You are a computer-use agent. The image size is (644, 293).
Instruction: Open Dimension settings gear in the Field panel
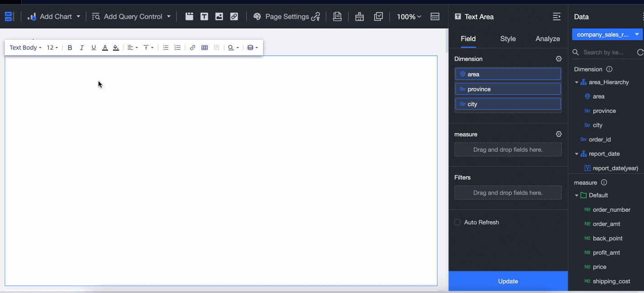(559, 59)
